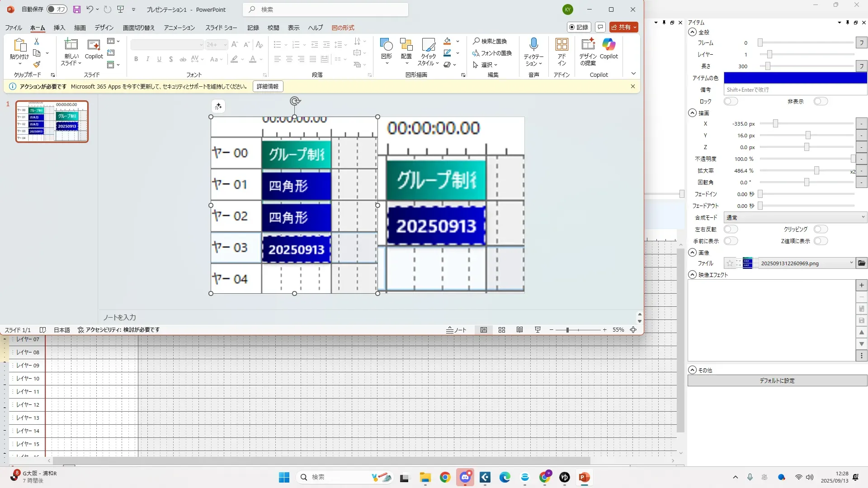
Task: Switch to slide sorter view icon
Action: pos(502,330)
